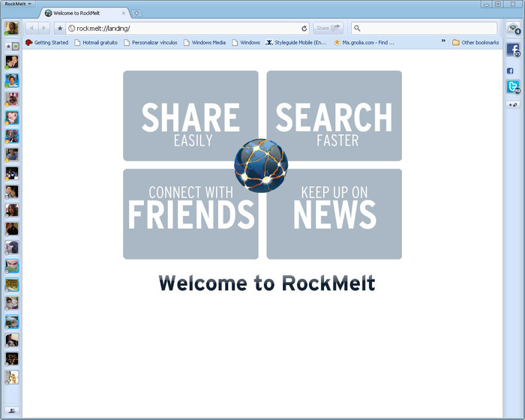This screenshot has width=525, height=420.
Task: Click the small Facebook icon in right edge
Action: (510, 70)
